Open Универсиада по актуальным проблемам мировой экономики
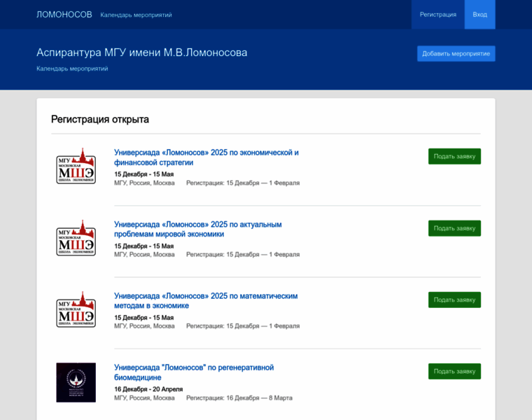This screenshot has width=532, height=420. coord(198,229)
